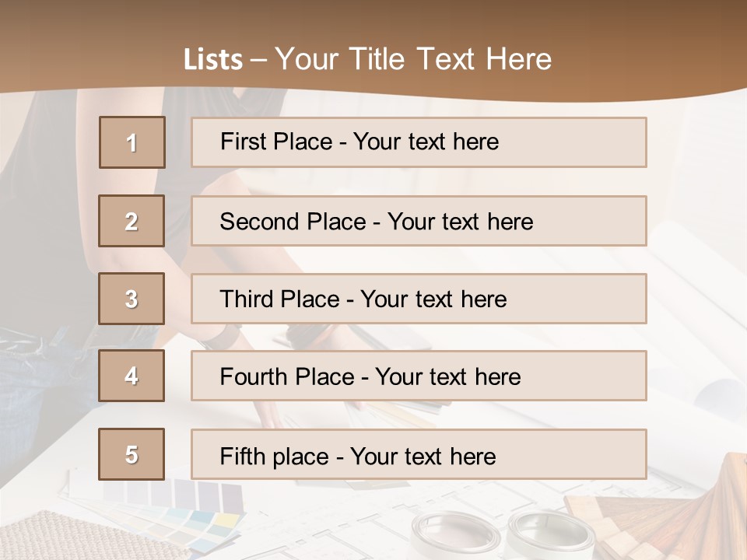Select the Fifth place text box
This screenshot has width=747, height=560.
coord(419,454)
